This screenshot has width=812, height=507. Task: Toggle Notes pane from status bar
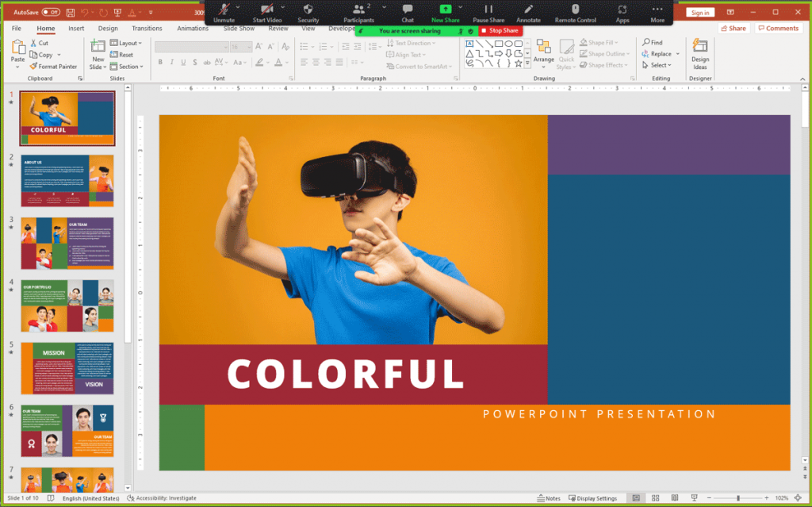pos(550,497)
